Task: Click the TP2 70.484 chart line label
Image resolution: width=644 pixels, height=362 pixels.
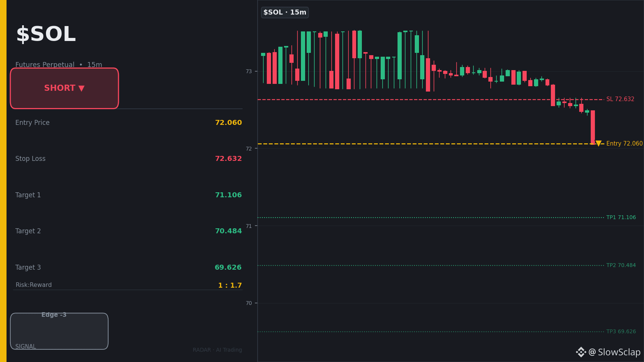Action: [621, 265]
